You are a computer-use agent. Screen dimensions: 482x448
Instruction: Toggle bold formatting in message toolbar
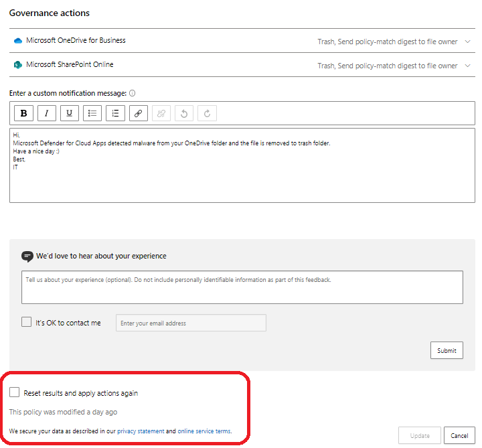(24, 113)
